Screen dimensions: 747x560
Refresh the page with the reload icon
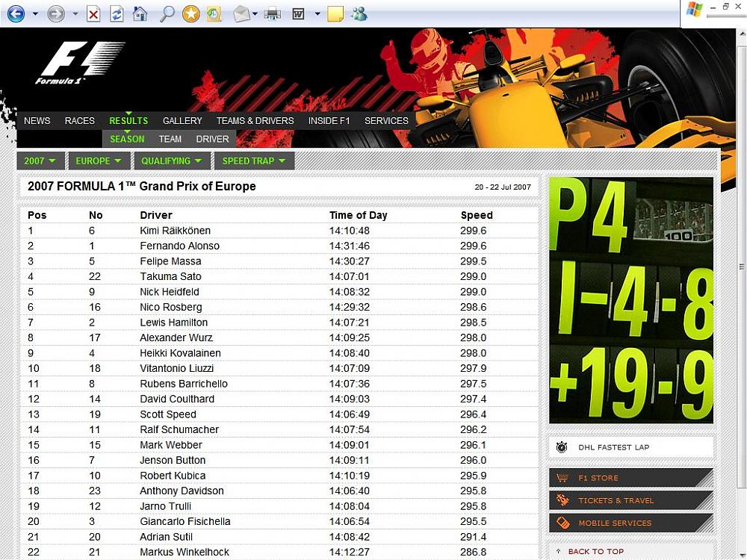(x=117, y=14)
